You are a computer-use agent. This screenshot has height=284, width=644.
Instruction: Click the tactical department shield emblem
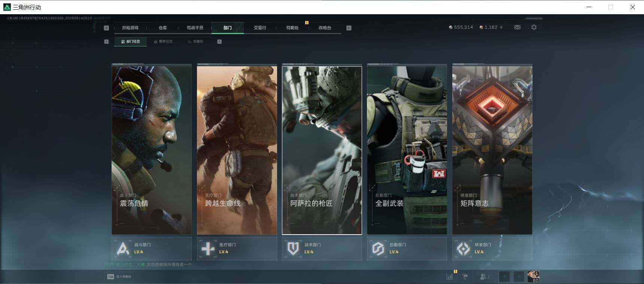[293, 248]
